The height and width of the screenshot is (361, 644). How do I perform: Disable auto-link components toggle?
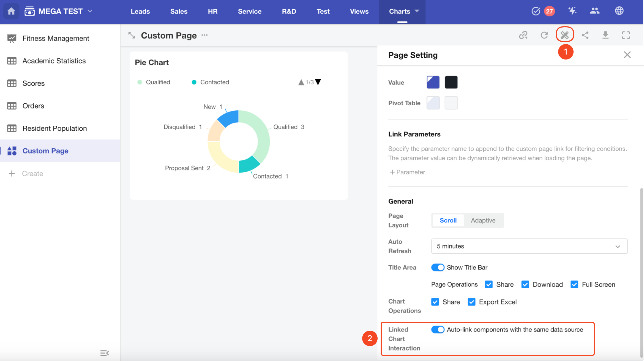[438, 330]
